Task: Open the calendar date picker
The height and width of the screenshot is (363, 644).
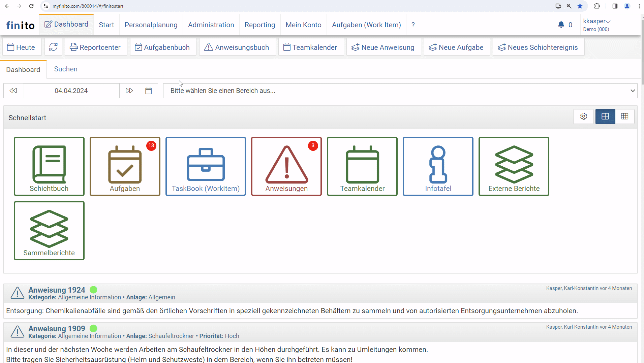Action: (x=148, y=91)
